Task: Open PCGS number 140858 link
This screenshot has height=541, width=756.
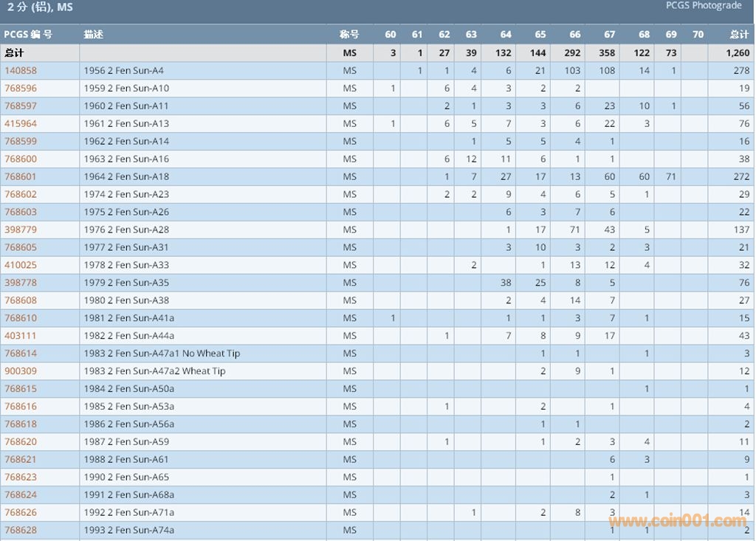Action: (21, 71)
